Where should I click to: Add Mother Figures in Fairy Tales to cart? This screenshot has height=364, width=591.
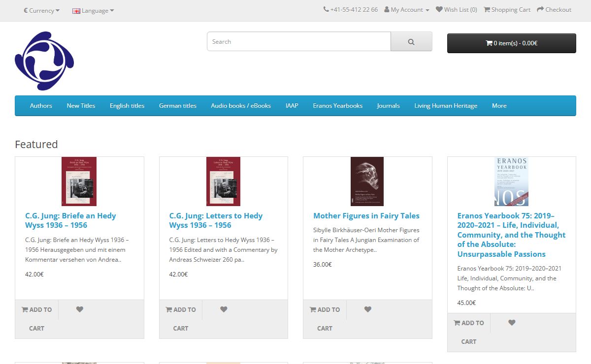click(325, 319)
